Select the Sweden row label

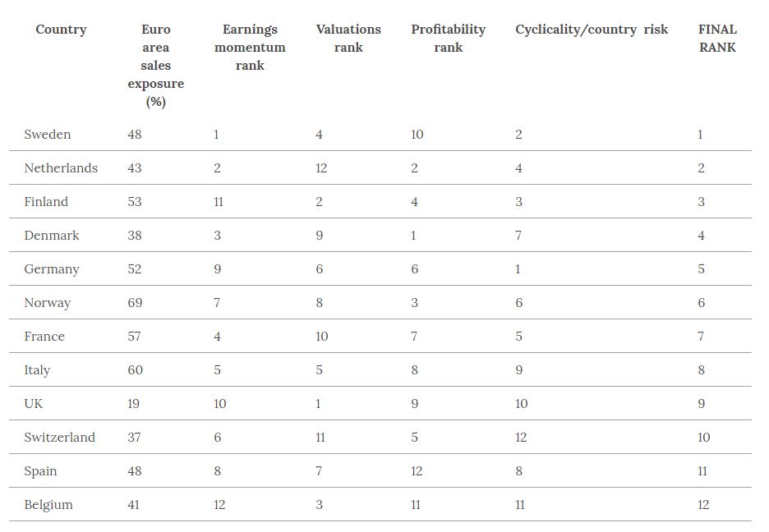coord(48,135)
